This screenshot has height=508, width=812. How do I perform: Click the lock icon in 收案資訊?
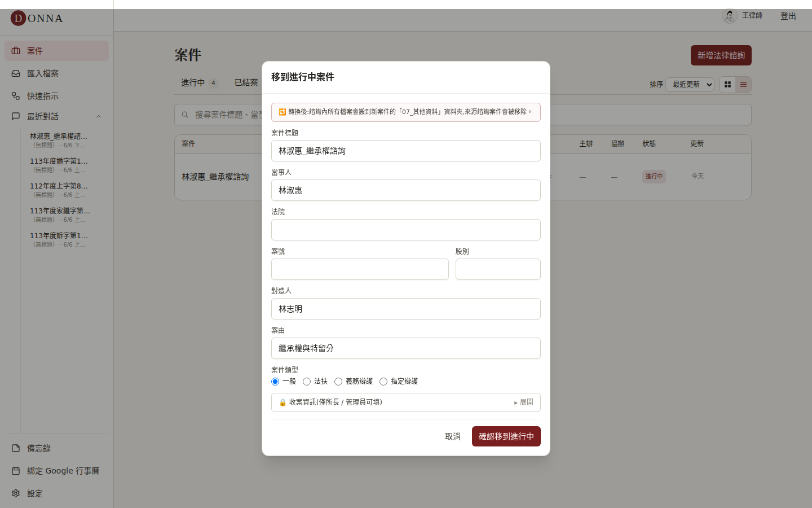283,402
